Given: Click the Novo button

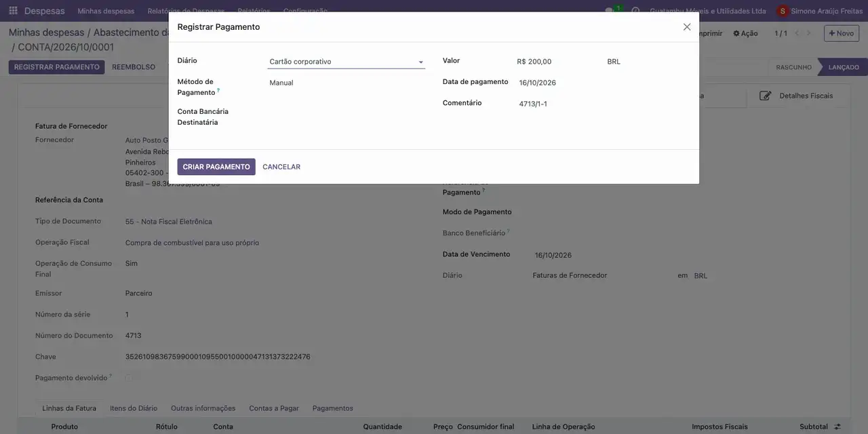Looking at the screenshot, I should [x=842, y=33].
